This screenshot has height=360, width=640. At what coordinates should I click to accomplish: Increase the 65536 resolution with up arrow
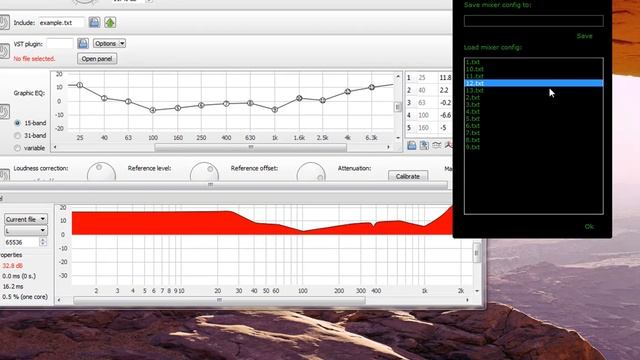point(43,240)
